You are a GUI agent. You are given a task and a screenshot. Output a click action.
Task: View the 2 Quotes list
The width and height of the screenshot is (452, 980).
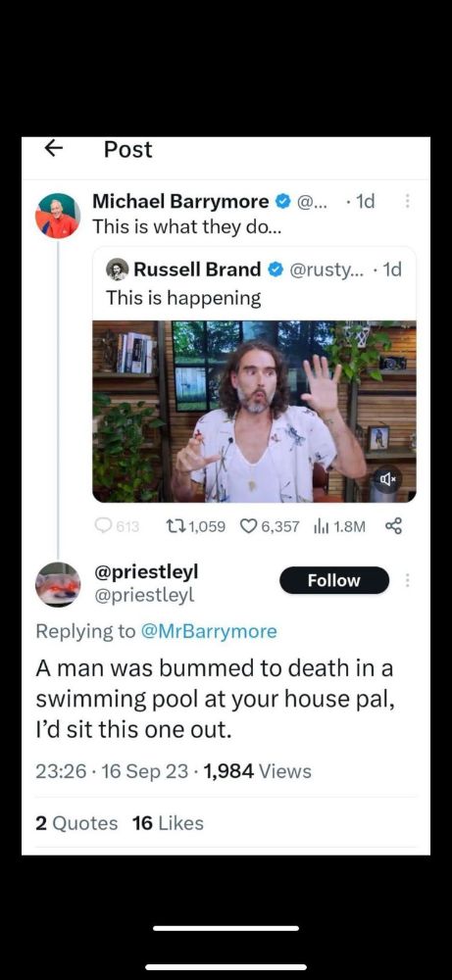[76, 823]
